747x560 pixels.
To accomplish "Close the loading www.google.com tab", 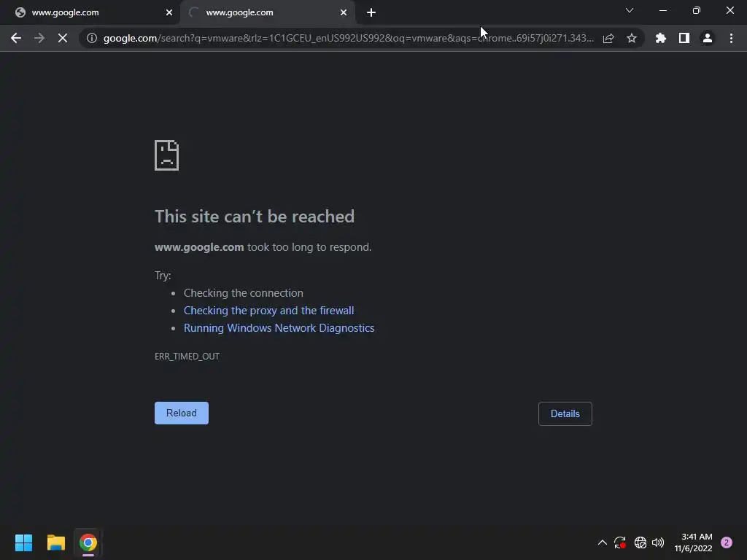I will point(344,13).
